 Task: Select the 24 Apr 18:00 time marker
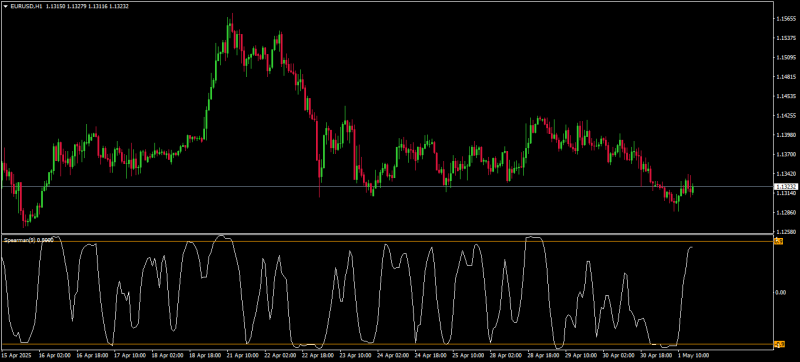[432, 353]
